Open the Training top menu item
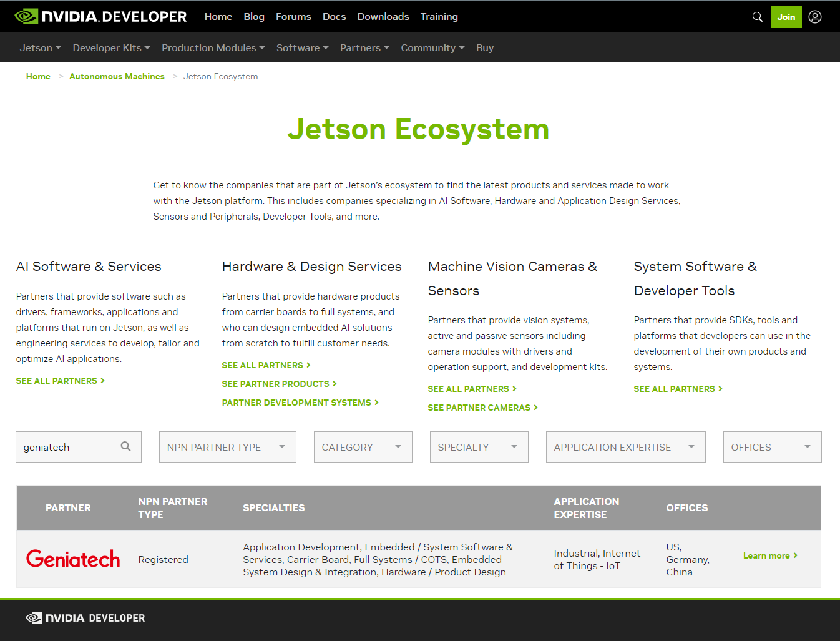The height and width of the screenshot is (641, 840). pos(439,17)
